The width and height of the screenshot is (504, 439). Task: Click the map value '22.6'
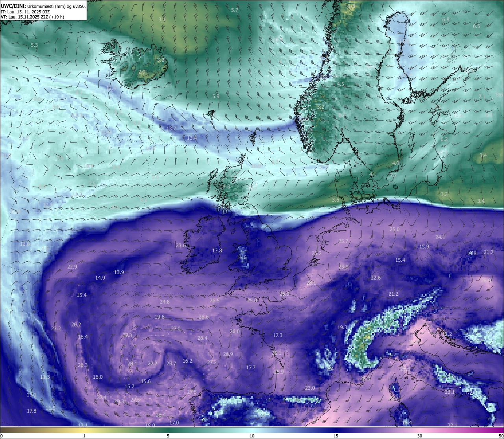(x=376, y=278)
